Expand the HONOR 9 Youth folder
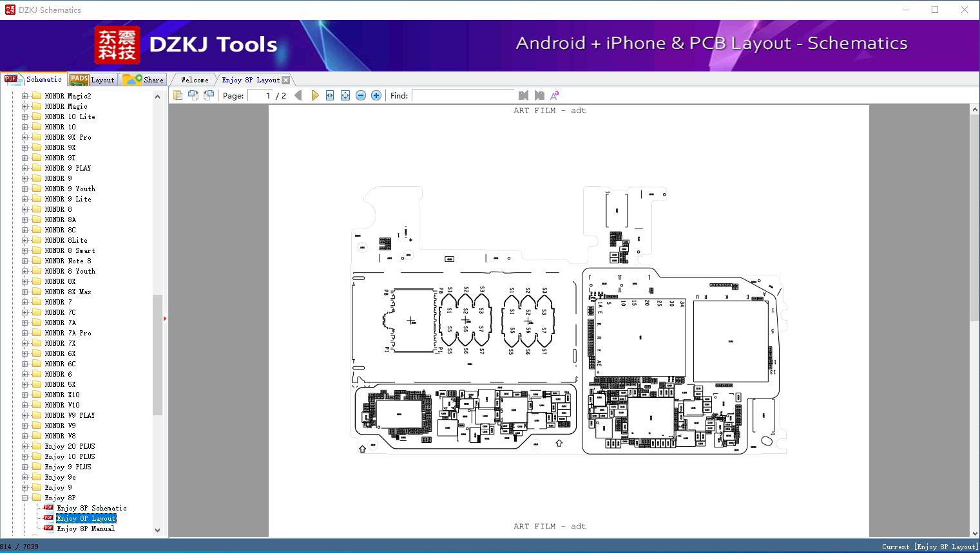 click(x=24, y=189)
